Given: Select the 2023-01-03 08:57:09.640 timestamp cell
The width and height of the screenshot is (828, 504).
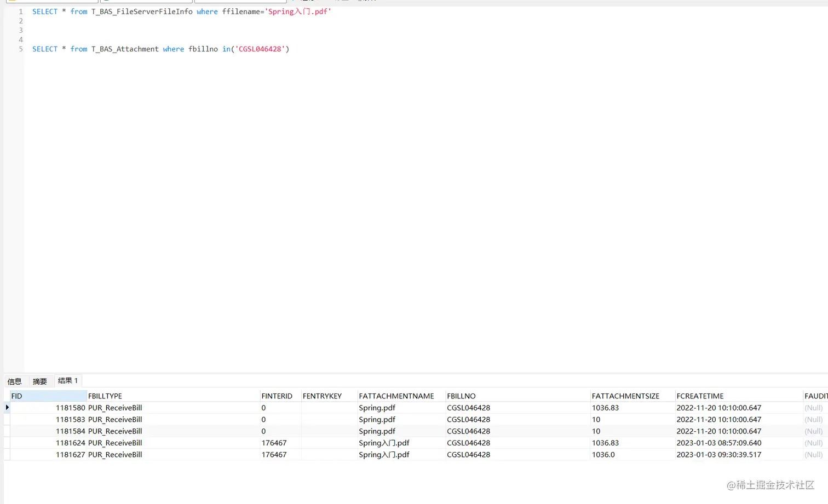Looking at the screenshot, I should pos(718,443).
